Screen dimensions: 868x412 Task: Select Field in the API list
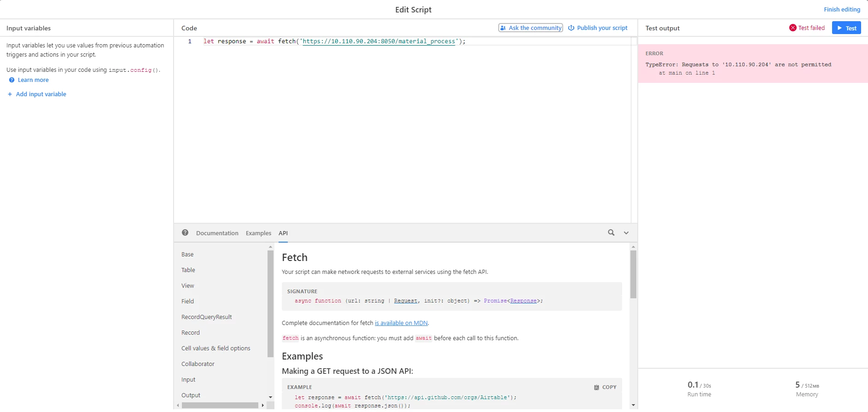(x=188, y=302)
